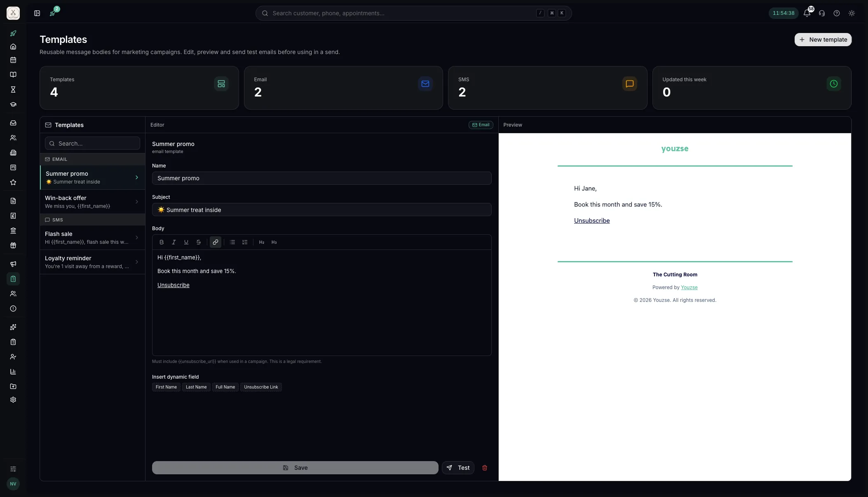Click the star sidebar icon
The height and width of the screenshot is (497, 868).
pos(13,182)
